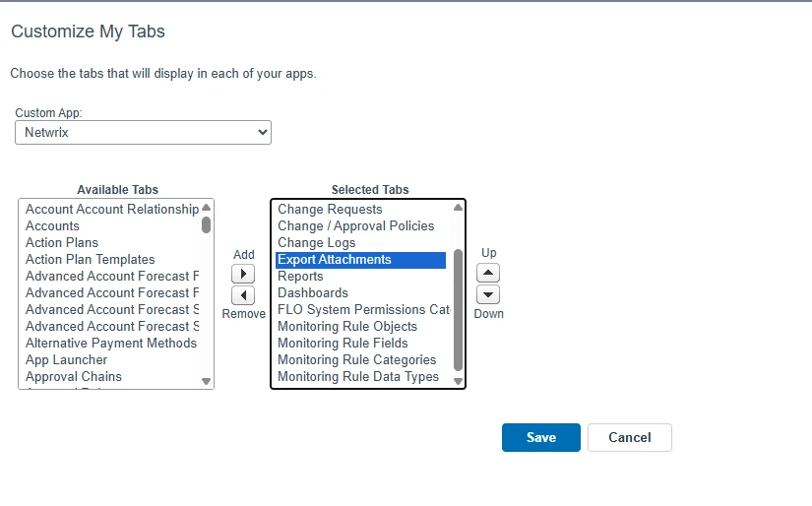Screen dimensions: 812x506
Task: Click the Remove left-arrow button
Action: [x=243, y=295]
